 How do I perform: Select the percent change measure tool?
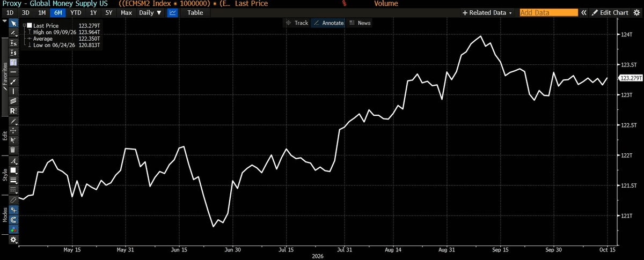point(13,43)
